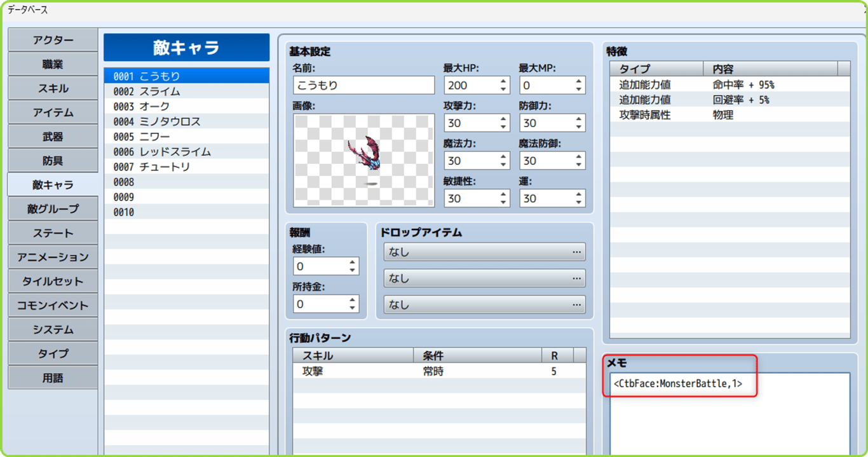
Task: Open the タイルセット configuration page
Action: pos(53,281)
